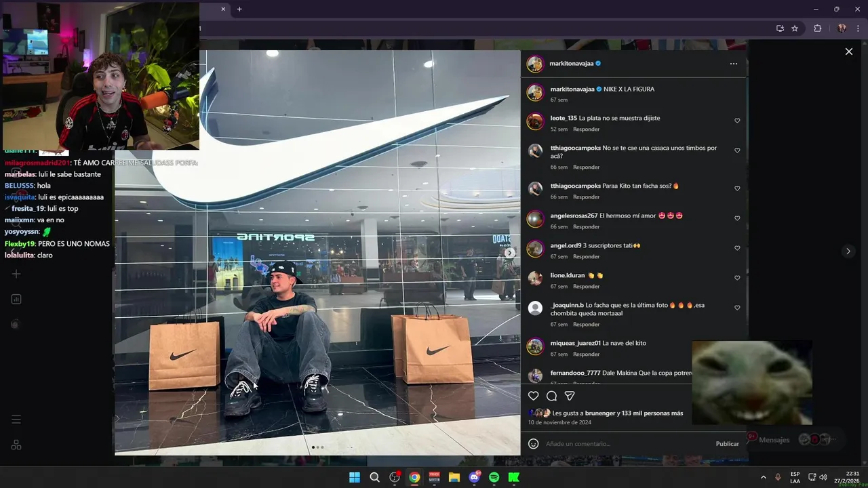Open more options menu on the post
This screenshot has width=868, height=488.
(x=733, y=64)
